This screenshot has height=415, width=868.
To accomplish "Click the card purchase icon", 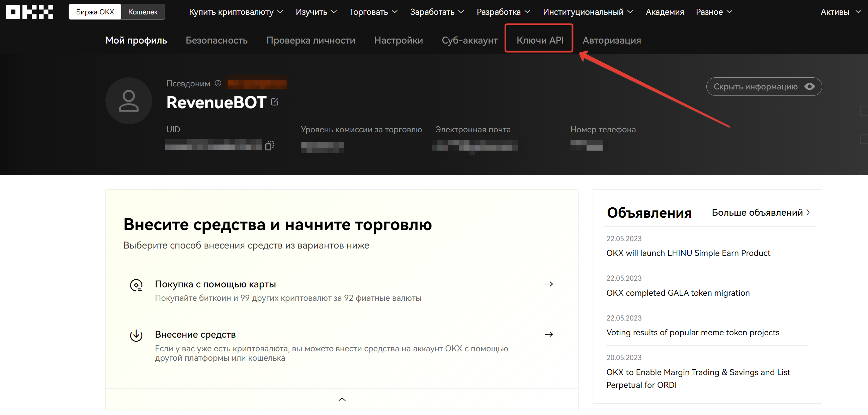I will click(136, 285).
